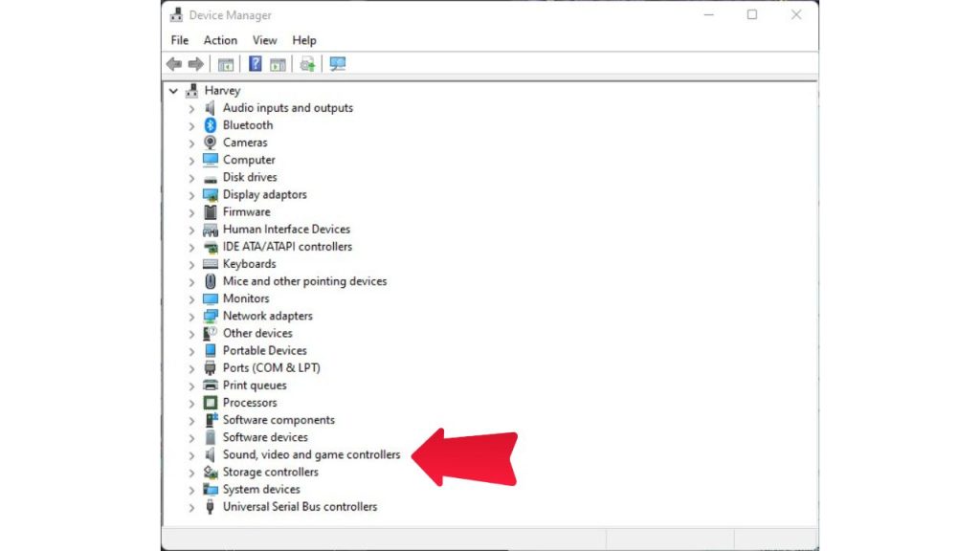Open Help via the blue question mark icon
The height and width of the screenshot is (551, 980).
255,64
